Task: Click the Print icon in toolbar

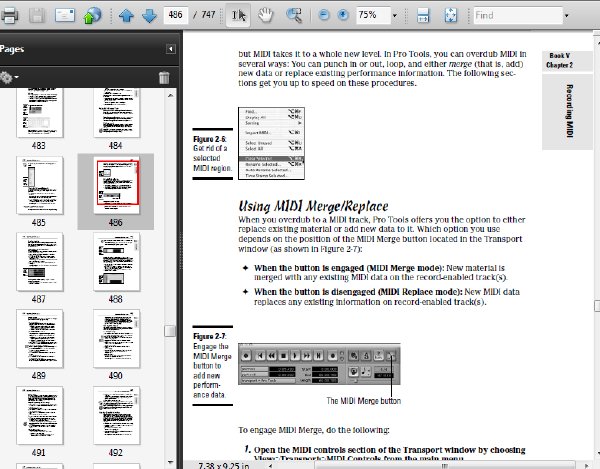Action: click(x=9, y=15)
